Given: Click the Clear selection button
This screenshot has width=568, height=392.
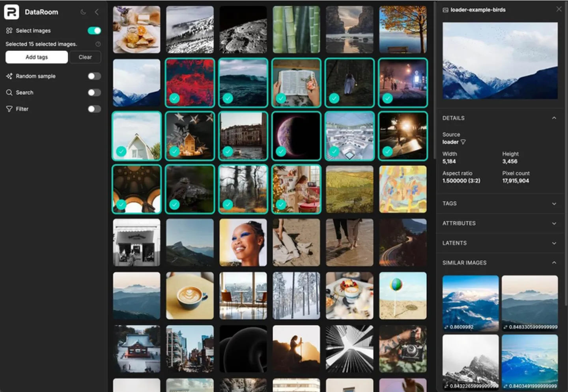Looking at the screenshot, I should click(x=85, y=57).
